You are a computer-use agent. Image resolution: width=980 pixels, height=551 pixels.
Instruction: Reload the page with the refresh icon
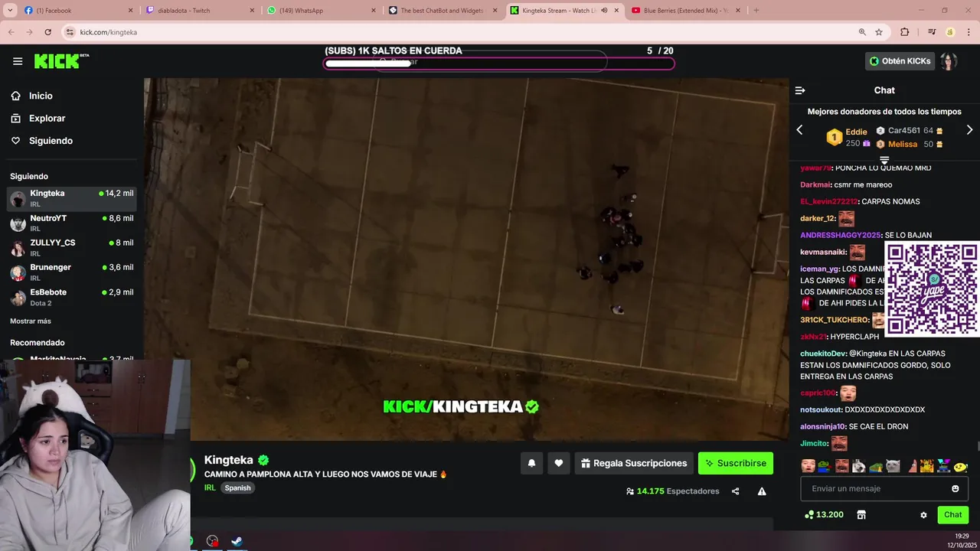click(x=48, y=32)
